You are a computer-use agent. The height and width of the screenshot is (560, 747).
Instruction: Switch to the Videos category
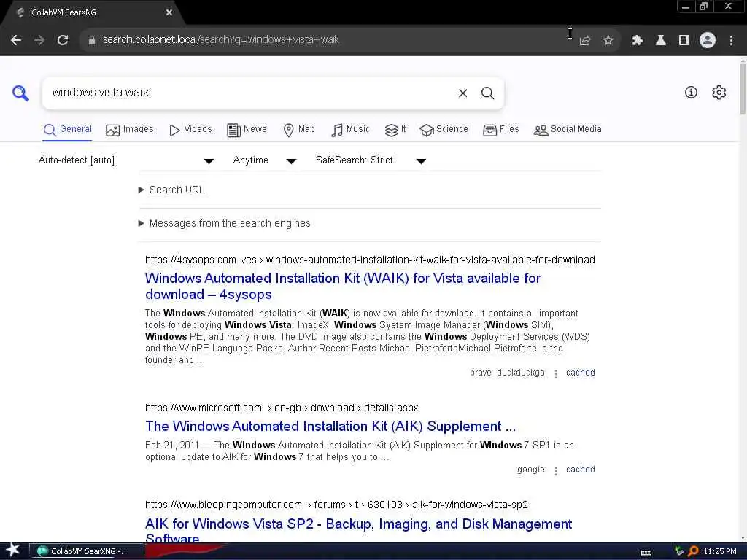[190, 130]
